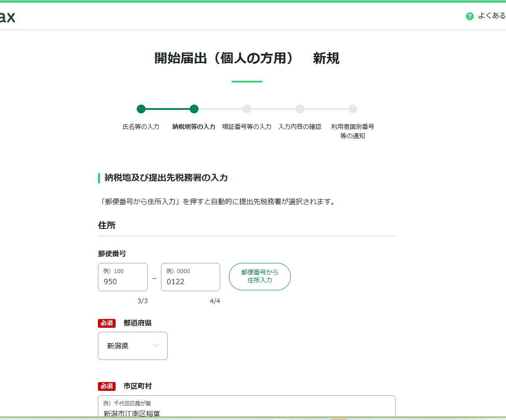Click the 開始届出(個人の方用) 新規 page title
This screenshot has width=506, height=420.
(x=247, y=58)
